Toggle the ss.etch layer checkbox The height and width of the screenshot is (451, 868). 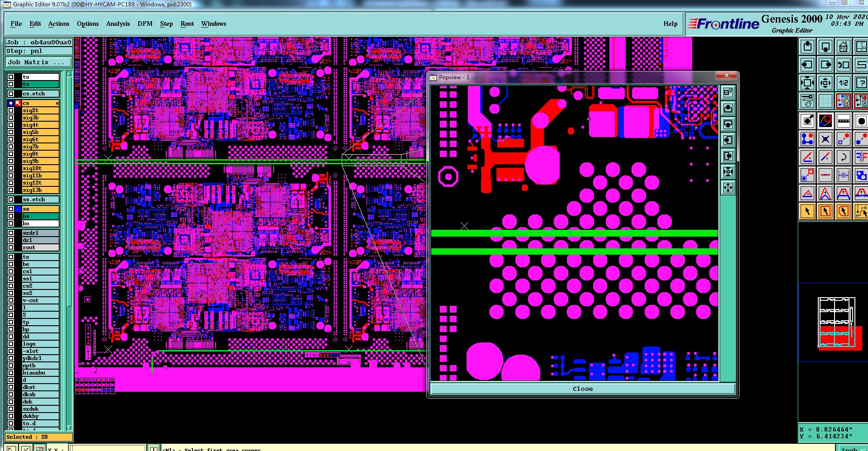tap(11, 199)
